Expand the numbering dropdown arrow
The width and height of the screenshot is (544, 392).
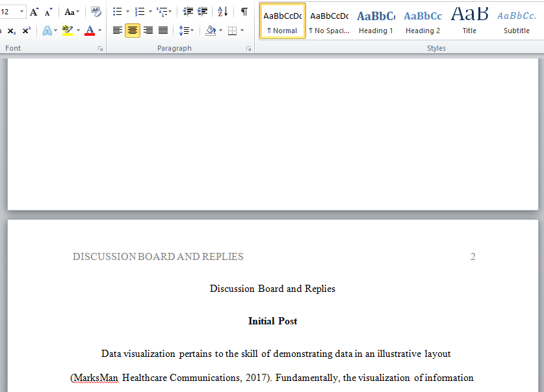(x=150, y=12)
